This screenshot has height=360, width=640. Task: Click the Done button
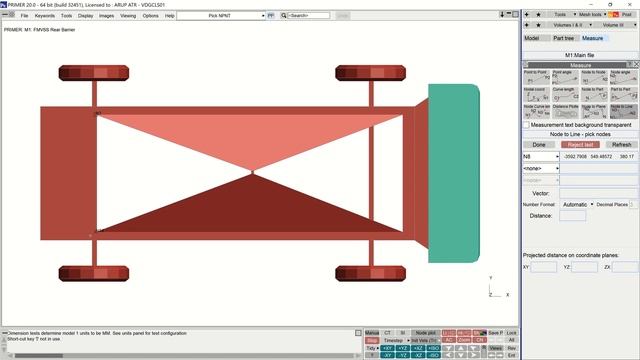539,144
